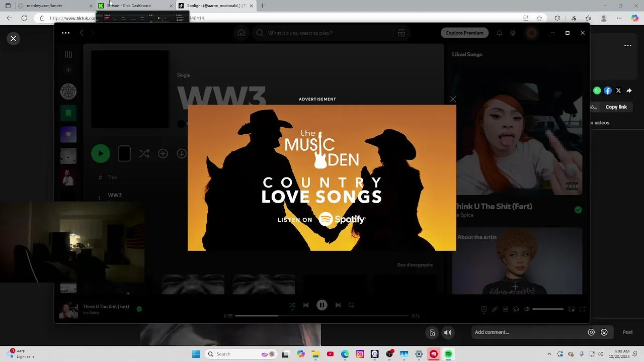Toggle TikTok auto-scroll icon beside volume
Viewport: 644px width, 362px height.
coord(432,332)
